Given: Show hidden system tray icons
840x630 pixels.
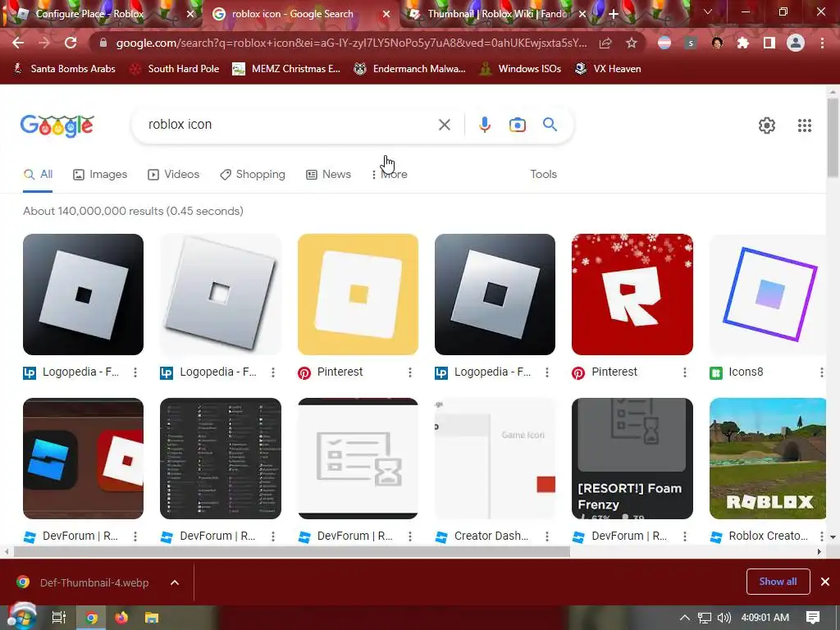Looking at the screenshot, I should click(685, 618).
